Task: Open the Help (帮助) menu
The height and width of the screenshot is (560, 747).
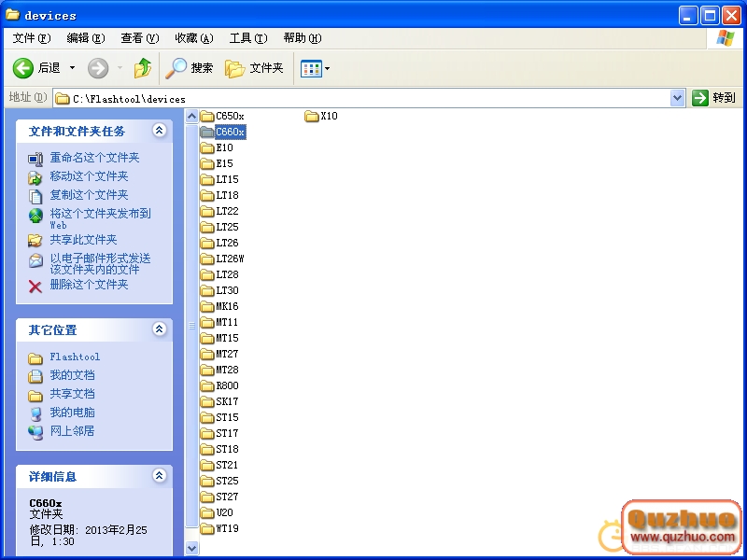Action: (302, 38)
